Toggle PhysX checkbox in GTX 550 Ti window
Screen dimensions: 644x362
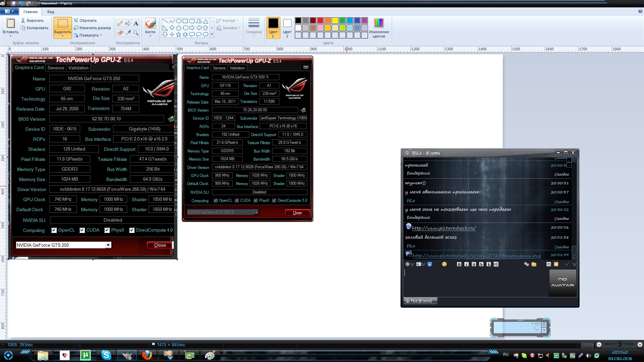click(x=256, y=200)
